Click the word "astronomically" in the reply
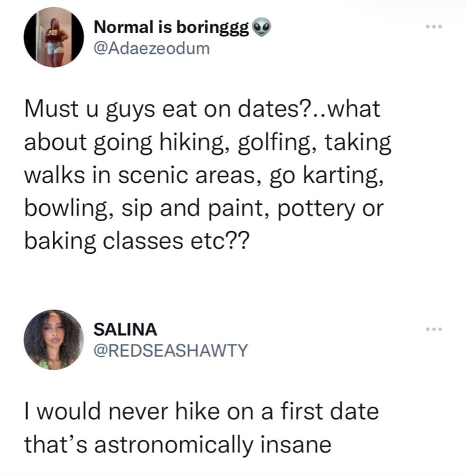Screen dimensions: 466x476 (x=187, y=444)
